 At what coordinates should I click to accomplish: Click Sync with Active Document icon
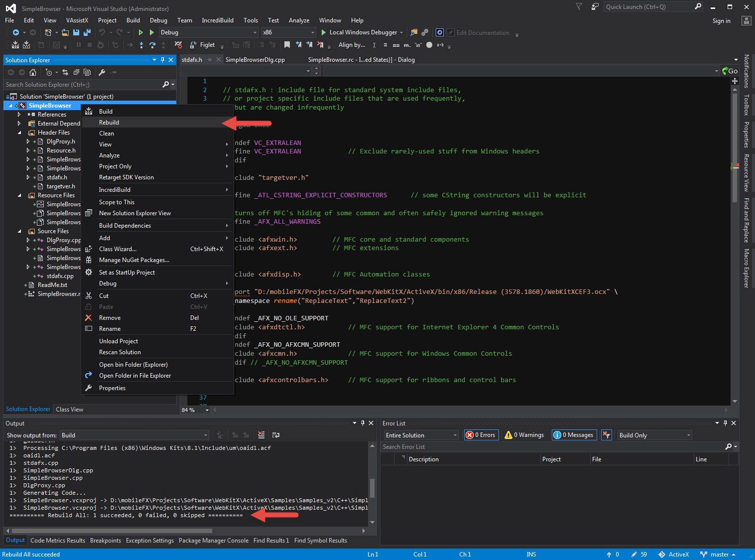[x=65, y=72]
